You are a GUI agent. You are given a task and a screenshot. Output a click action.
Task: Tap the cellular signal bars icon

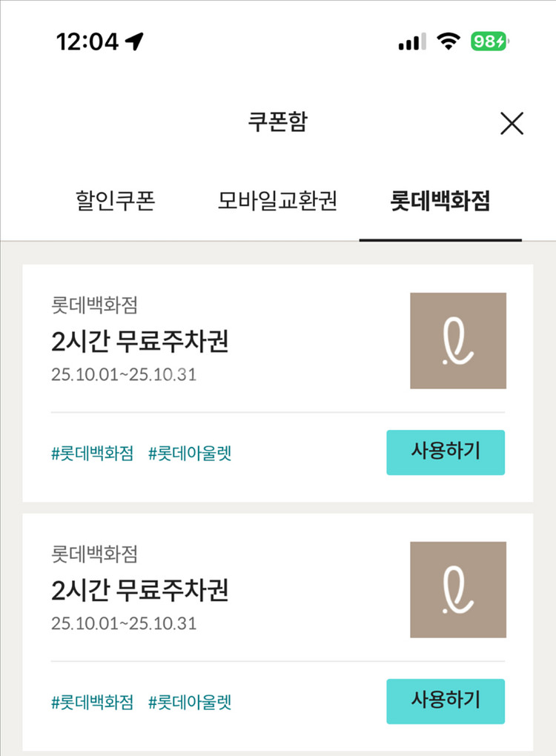tap(411, 42)
